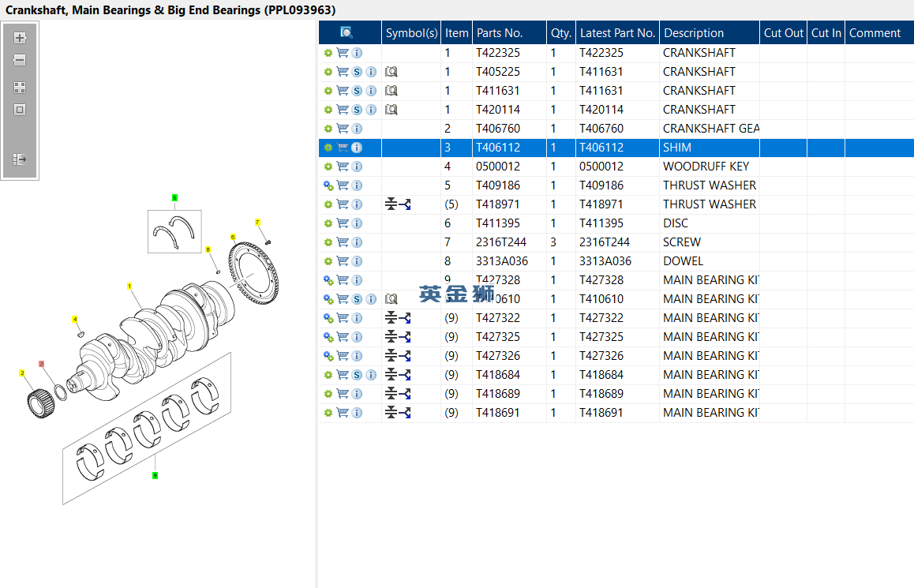Image resolution: width=914 pixels, height=588 pixels.
Task: Show info for T422325 crankshaft
Action: point(357,53)
